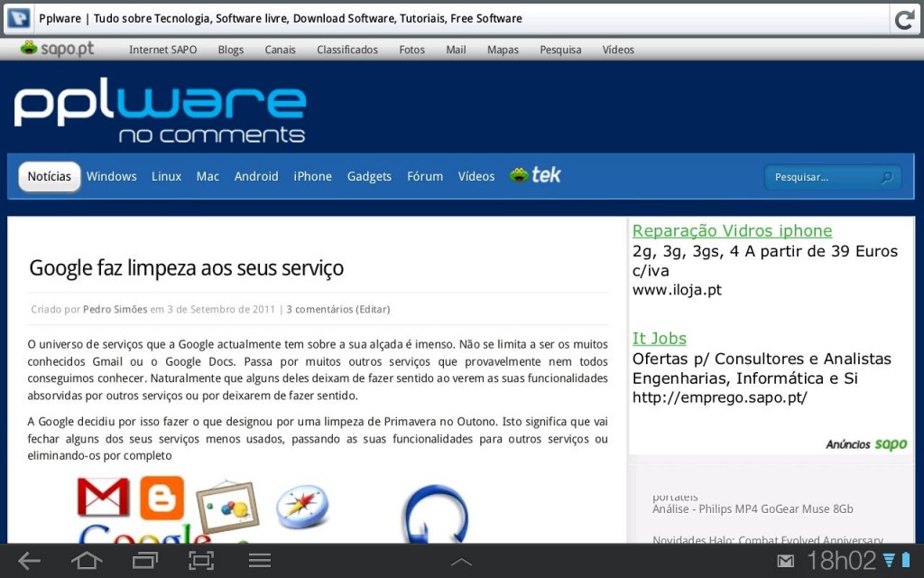This screenshot has height=578, width=924.
Task: Open the Linux section
Action: 166,176
